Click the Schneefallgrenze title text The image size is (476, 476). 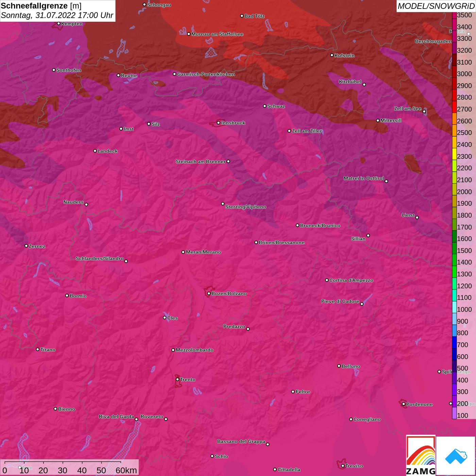tap(34, 6)
